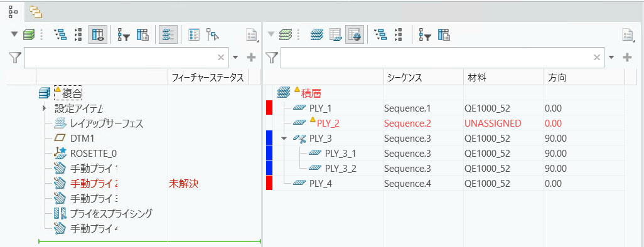Select the 手動プライ 1 feature
The width and height of the screenshot is (644, 247).
click(x=94, y=168)
